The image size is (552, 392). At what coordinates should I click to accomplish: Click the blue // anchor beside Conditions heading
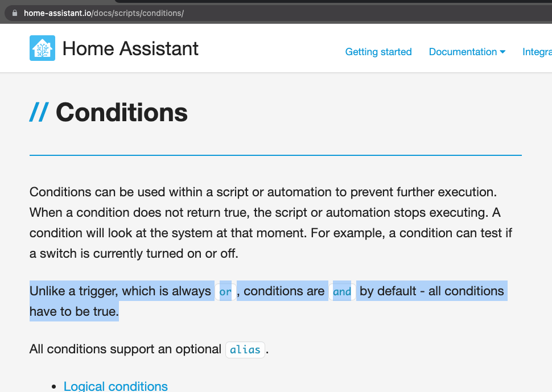(x=38, y=112)
